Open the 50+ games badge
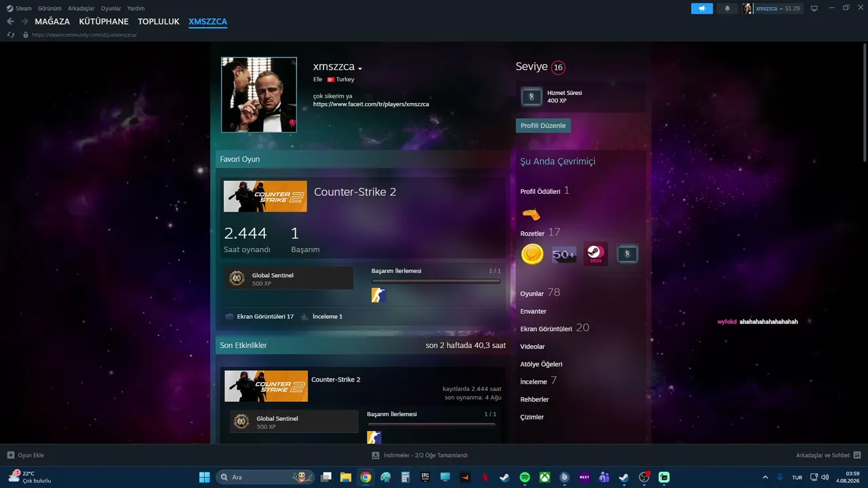This screenshot has height=488, width=868. point(564,254)
